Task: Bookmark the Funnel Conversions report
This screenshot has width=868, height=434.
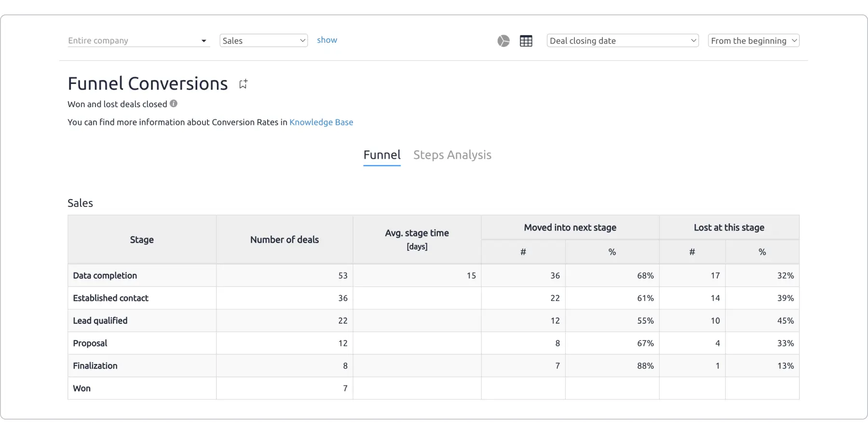Action: click(244, 84)
